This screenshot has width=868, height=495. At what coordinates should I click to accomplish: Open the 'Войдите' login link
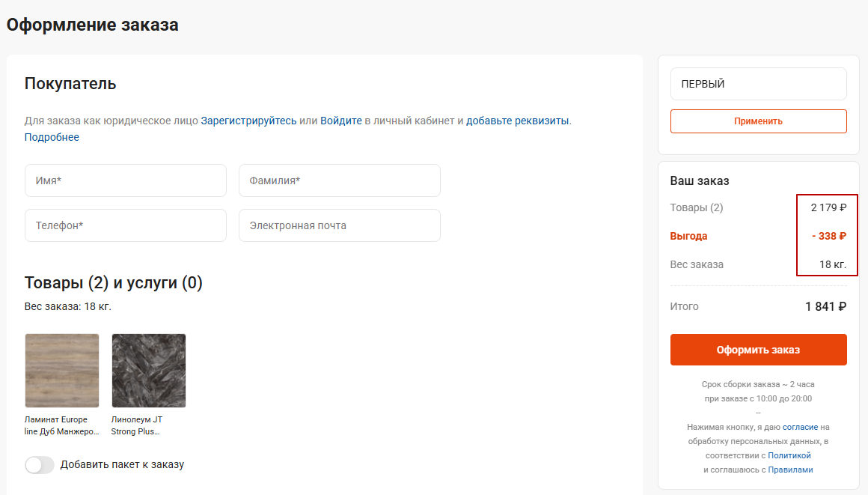pyautogui.click(x=341, y=121)
